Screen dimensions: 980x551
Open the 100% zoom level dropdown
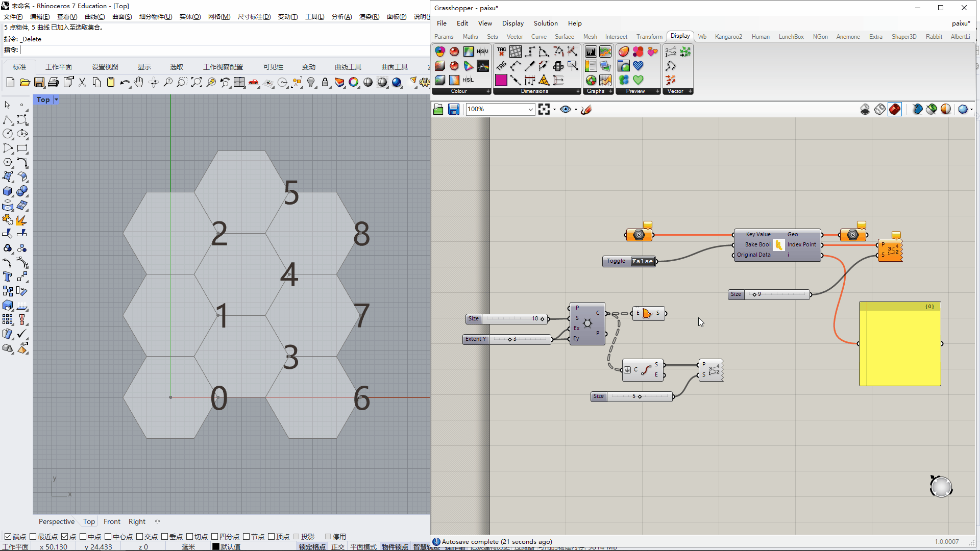(x=530, y=109)
